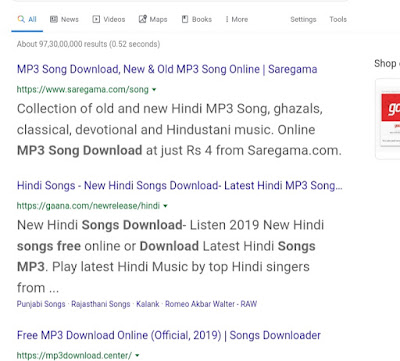400x361 pixels.
Task: Click the gaana.com/newrelease/hindi URL
Action: click(88, 206)
